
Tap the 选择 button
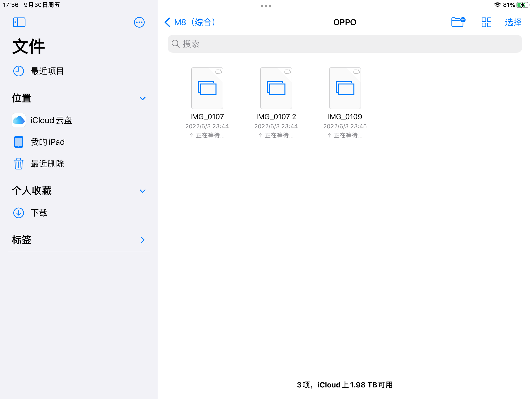coord(513,22)
